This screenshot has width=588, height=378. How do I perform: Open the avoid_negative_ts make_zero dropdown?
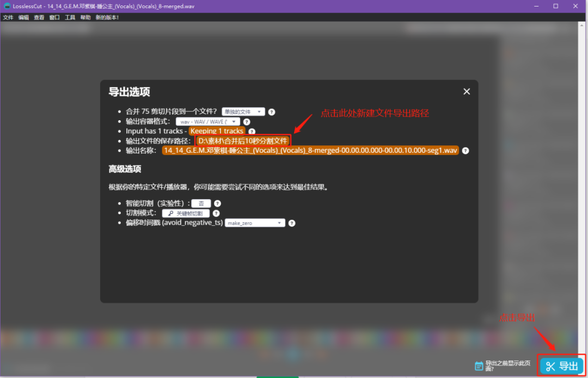[255, 223]
